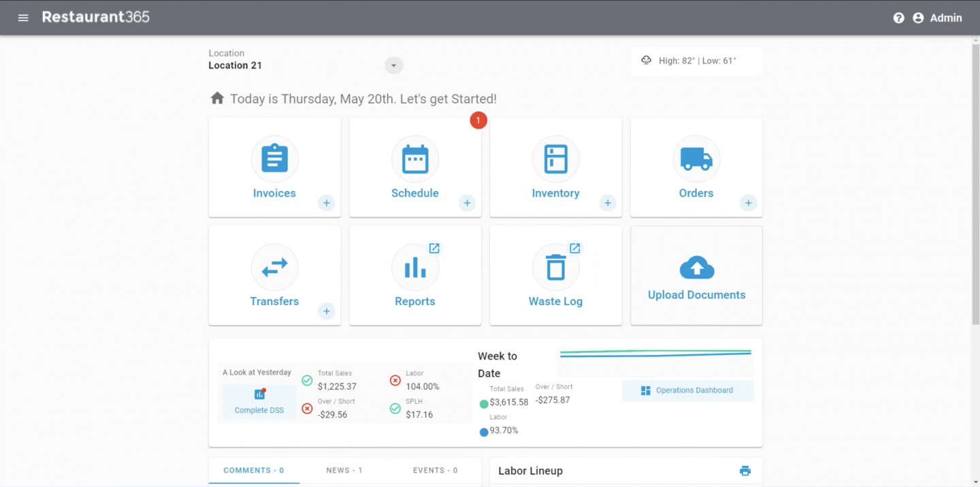Switch to the News tab
The image size is (980, 487).
(344, 471)
